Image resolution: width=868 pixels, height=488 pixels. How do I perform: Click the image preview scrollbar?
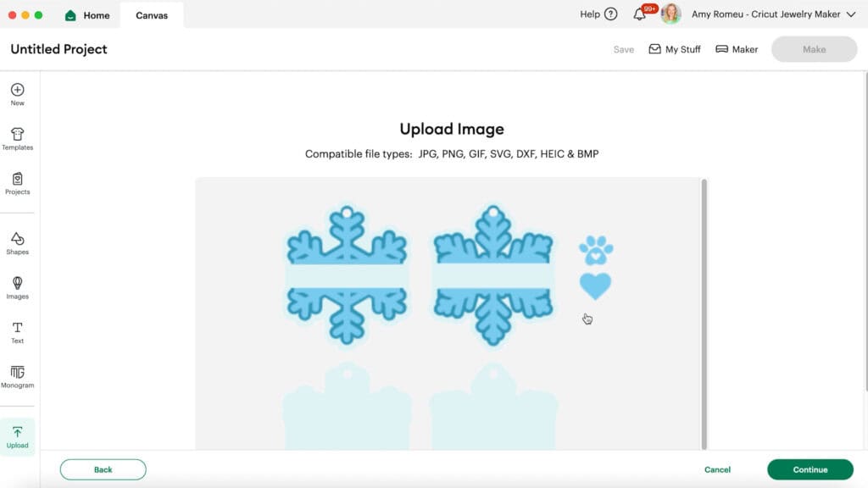coord(704,313)
